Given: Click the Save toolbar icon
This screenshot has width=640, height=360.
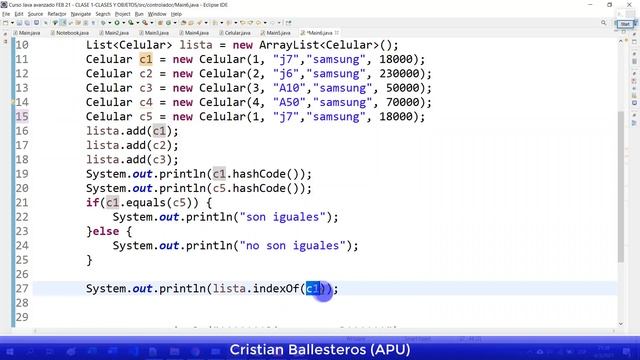Looking at the screenshot, I should [x=19, y=23].
